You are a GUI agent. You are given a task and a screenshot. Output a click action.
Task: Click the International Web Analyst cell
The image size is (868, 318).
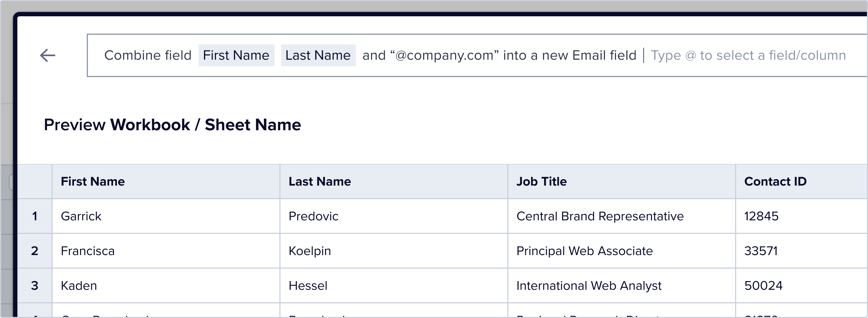pyautogui.click(x=589, y=286)
